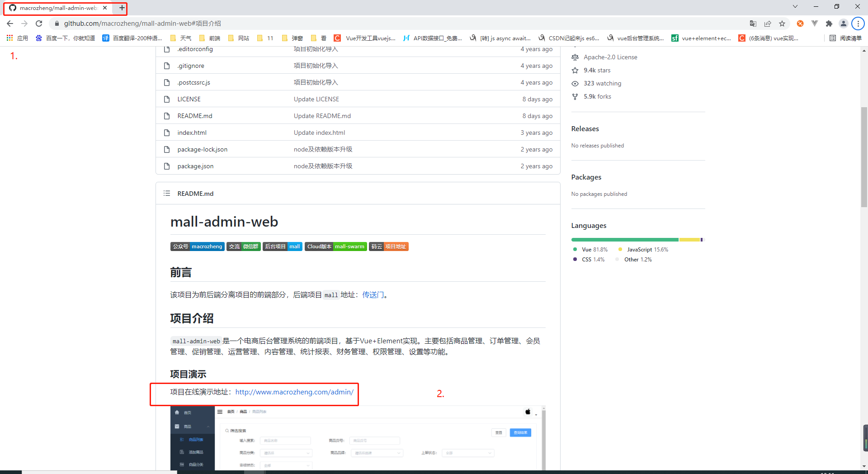The image size is (868, 474).
Task: Open the Chrome three-dot menu
Action: 858,24
